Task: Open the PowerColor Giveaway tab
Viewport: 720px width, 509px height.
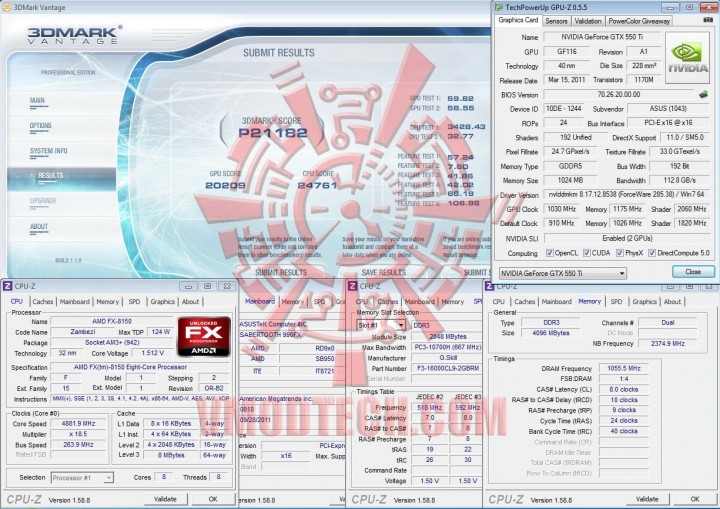Action: (x=639, y=21)
